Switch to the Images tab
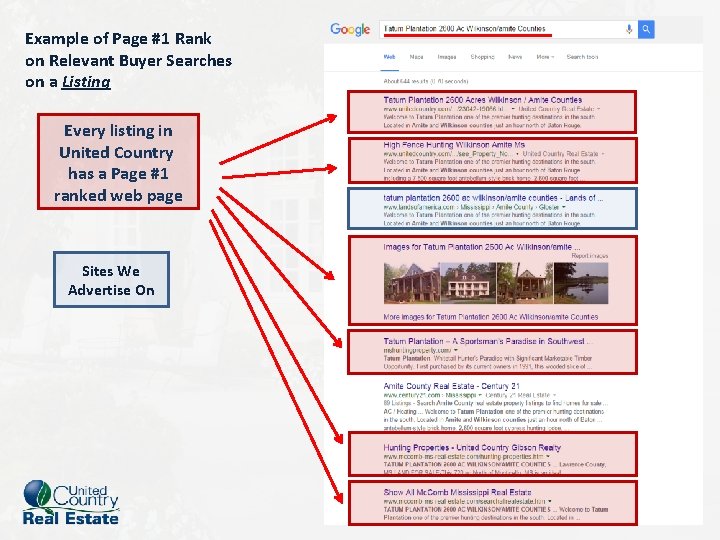This screenshot has height=540, width=720. [x=447, y=57]
